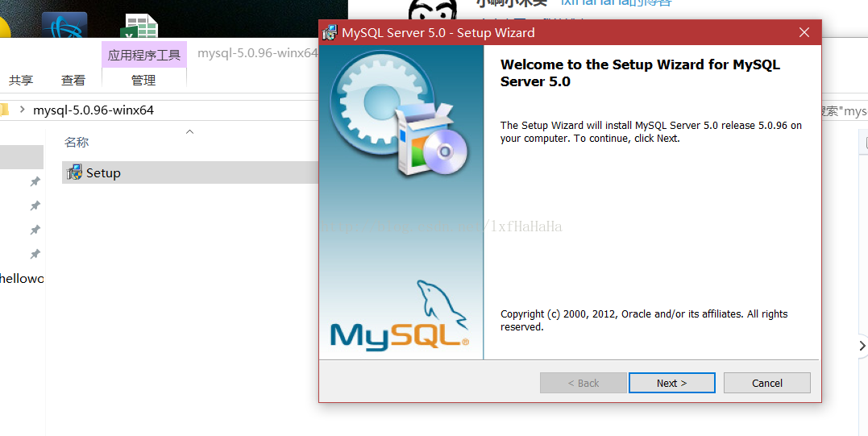Click the second pin icon in navigation pane
This screenshot has height=436, width=868.
(35, 206)
